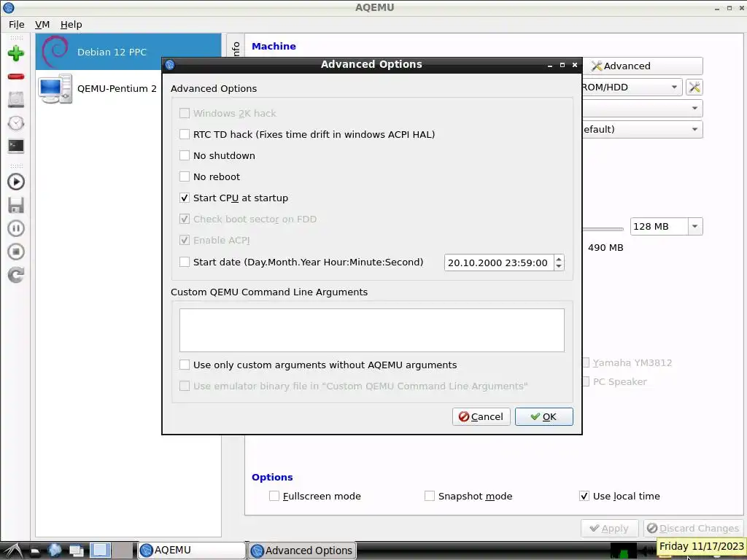Screen dimensions: 747x560
Task: Click the red minus Delete VM icon
Action: click(16, 76)
